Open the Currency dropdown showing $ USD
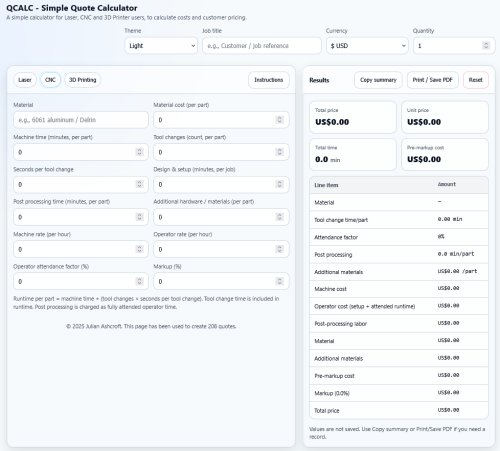 coord(367,46)
